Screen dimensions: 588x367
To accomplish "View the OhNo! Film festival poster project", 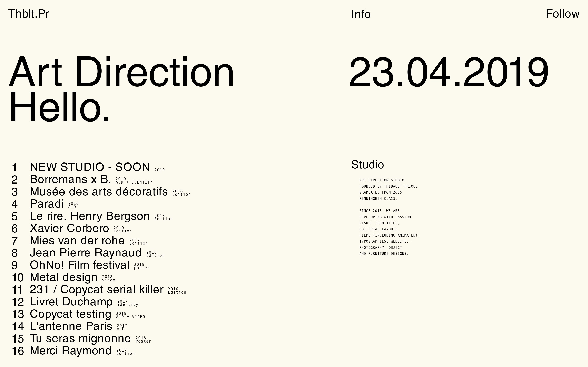I will (79, 265).
